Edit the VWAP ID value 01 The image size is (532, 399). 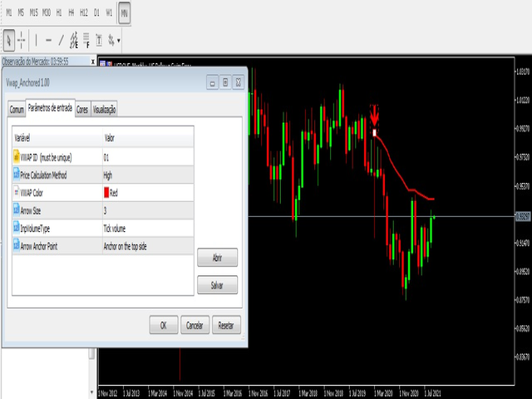pos(148,157)
